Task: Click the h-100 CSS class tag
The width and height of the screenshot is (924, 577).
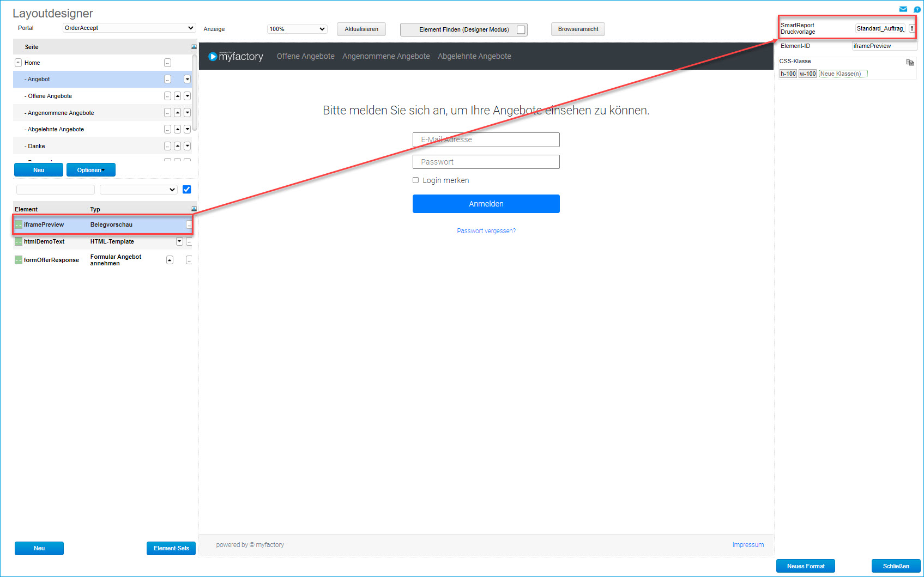Action: (788, 74)
